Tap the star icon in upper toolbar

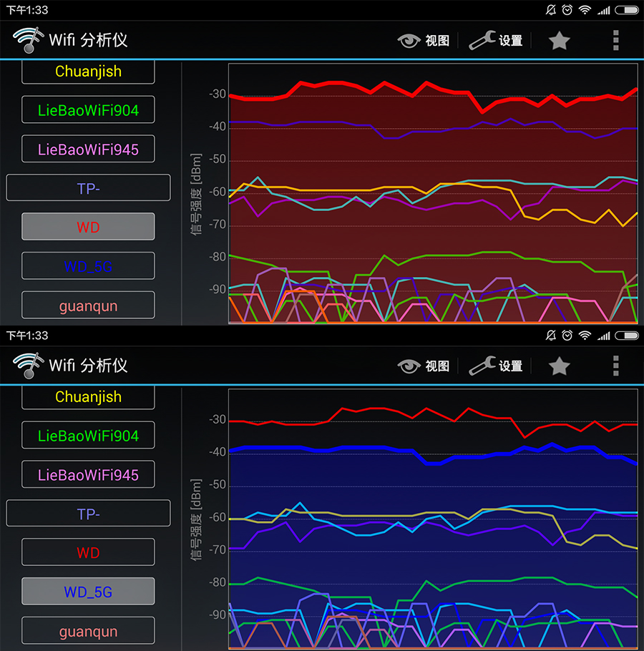tap(559, 41)
